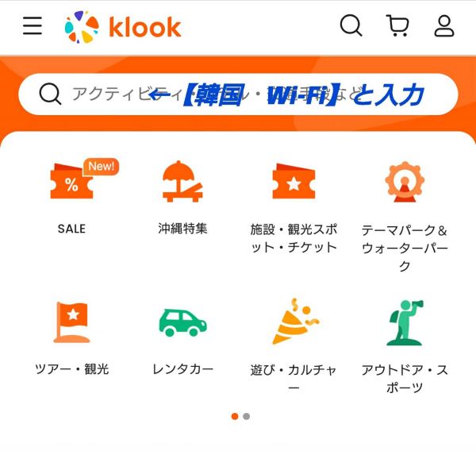Select the green car rental icon
The width and height of the screenshot is (476, 451).
point(182,322)
